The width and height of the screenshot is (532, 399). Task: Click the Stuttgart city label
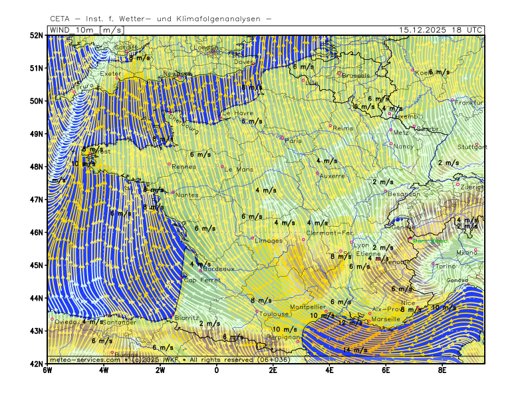pos(472,147)
